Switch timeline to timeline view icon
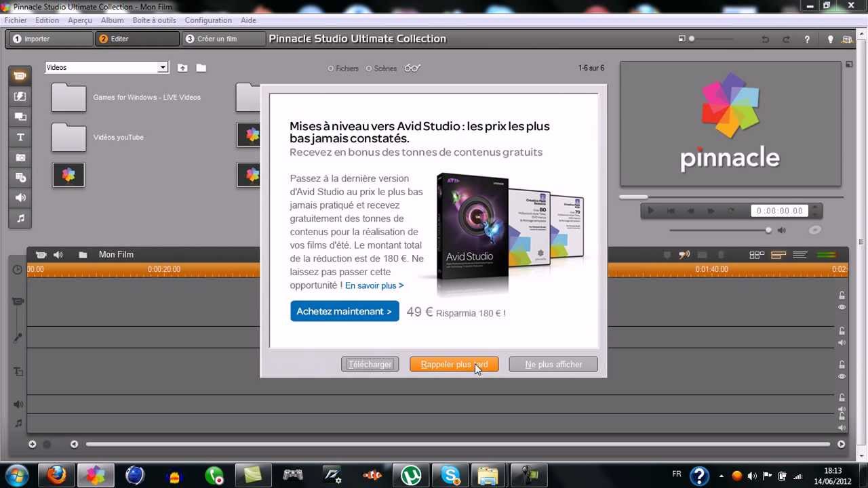The height and width of the screenshot is (488, 868). click(x=778, y=255)
